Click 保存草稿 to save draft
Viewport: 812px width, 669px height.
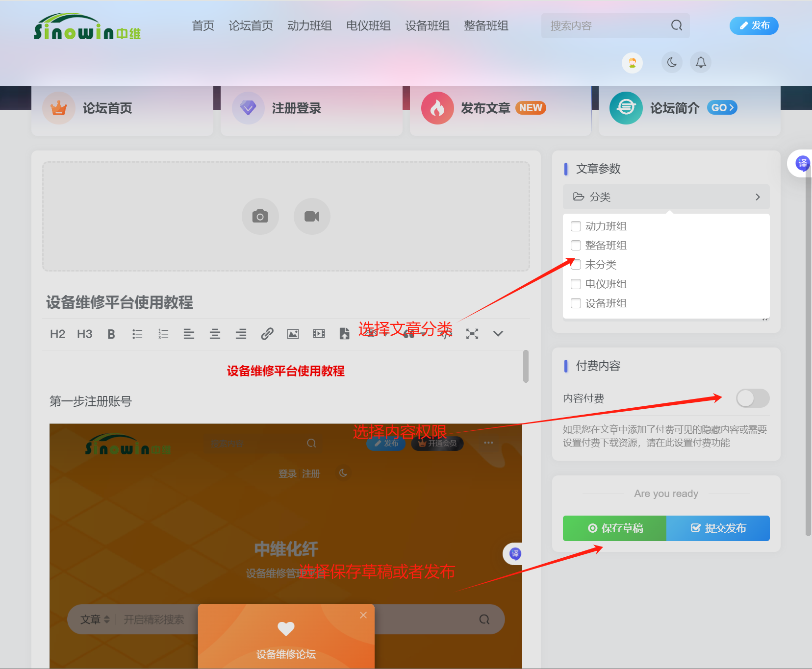[x=614, y=528]
